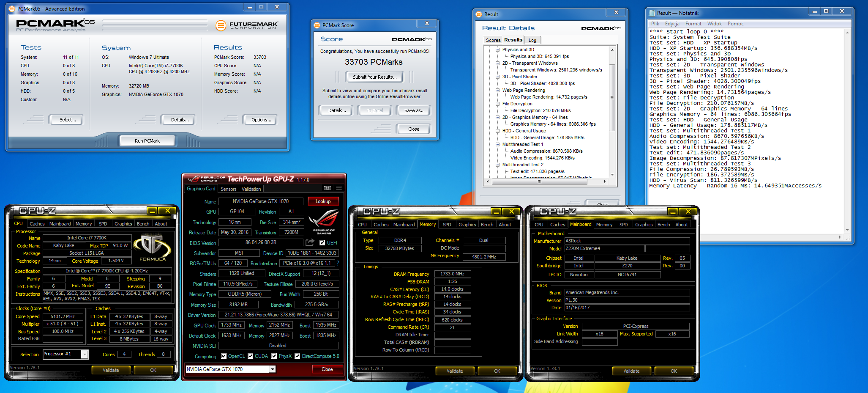Screen dimensions: 868x393
Task: Click Details... in the PCMark Score window
Action: click(x=337, y=110)
